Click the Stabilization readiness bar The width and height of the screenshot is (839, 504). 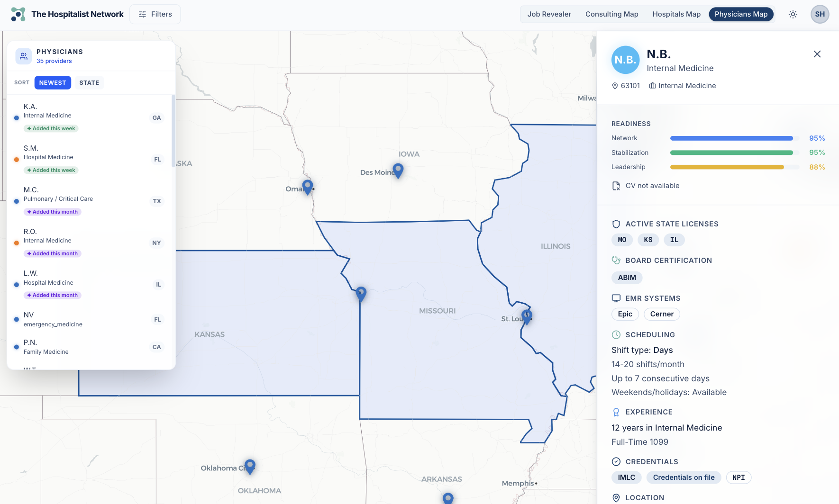[x=735, y=153]
